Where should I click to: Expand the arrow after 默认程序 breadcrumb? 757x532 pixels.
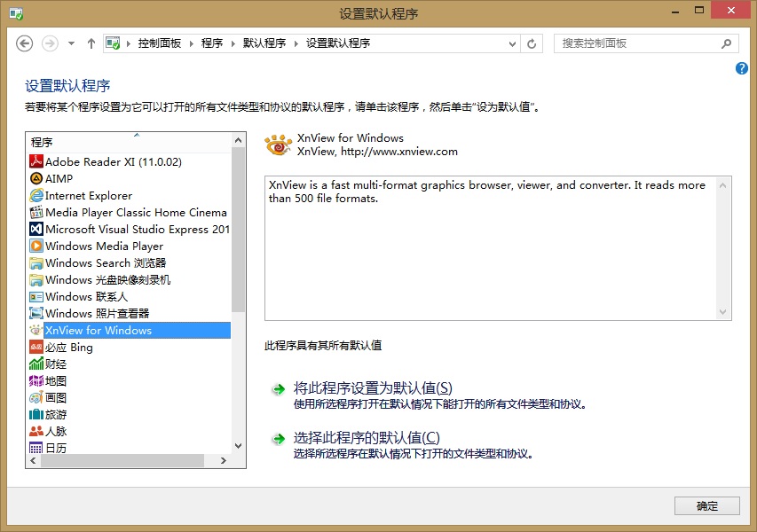pos(296,43)
